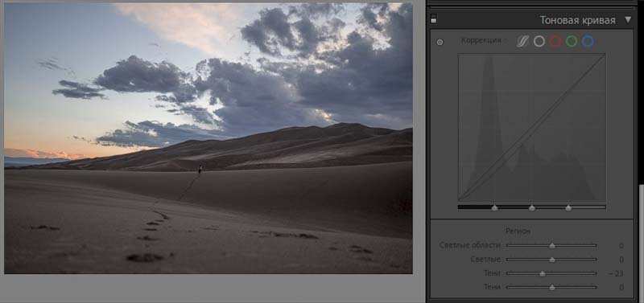
Task: Toggle the Тоновая кривая panel switch
Action: point(434,18)
